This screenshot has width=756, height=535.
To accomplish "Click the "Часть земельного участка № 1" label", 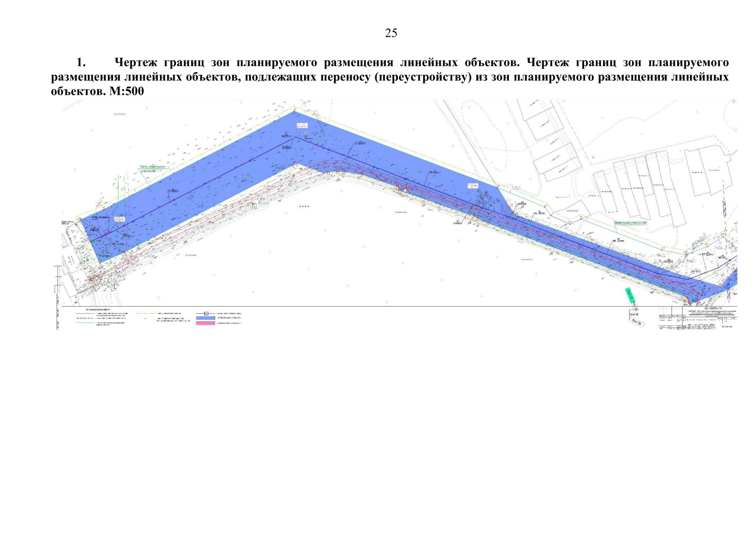I will pyautogui.click(x=153, y=169).
